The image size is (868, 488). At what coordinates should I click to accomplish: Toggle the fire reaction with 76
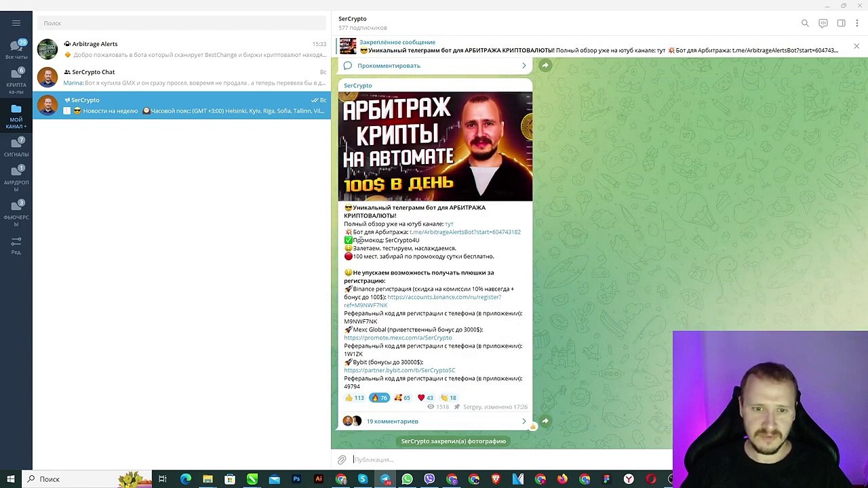coord(379,398)
